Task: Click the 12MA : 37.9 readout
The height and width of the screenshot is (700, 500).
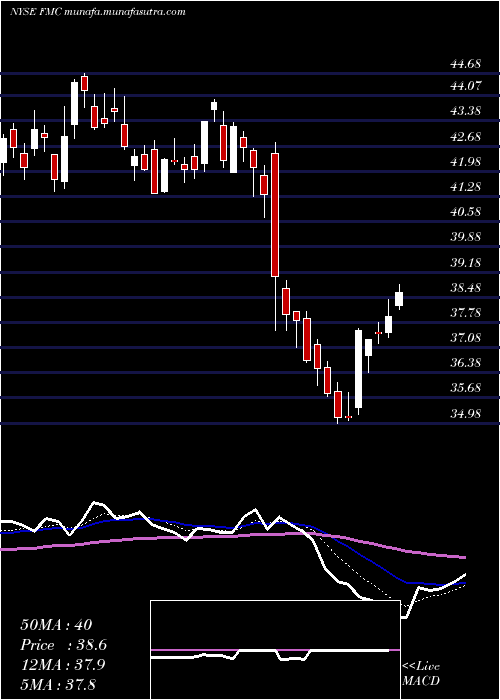Action: [62, 665]
